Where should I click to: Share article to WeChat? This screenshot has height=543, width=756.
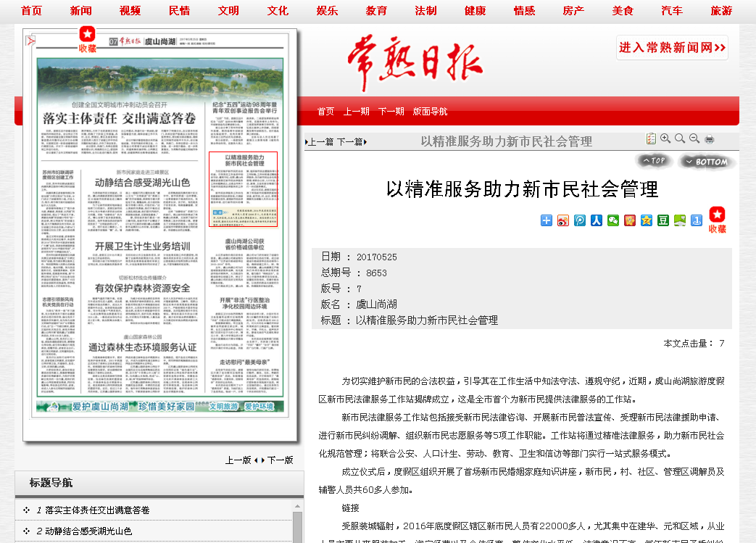[x=613, y=220]
